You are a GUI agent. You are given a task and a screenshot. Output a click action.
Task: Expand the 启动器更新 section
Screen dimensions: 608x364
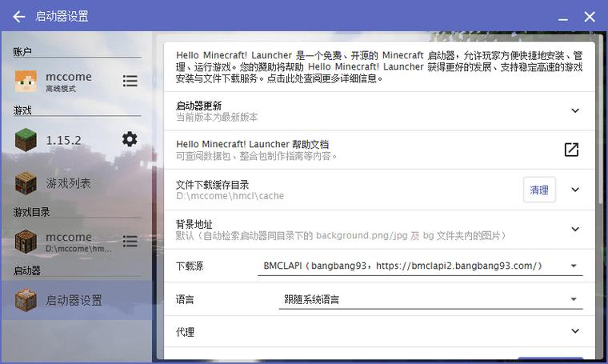click(x=574, y=111)
